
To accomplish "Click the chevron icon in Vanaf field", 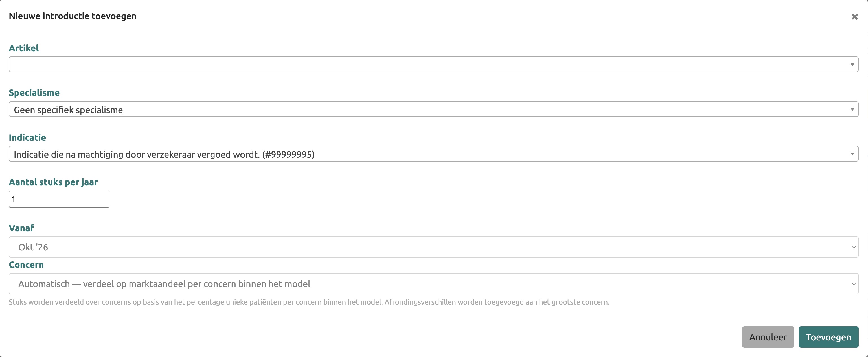I will point(854,247).
